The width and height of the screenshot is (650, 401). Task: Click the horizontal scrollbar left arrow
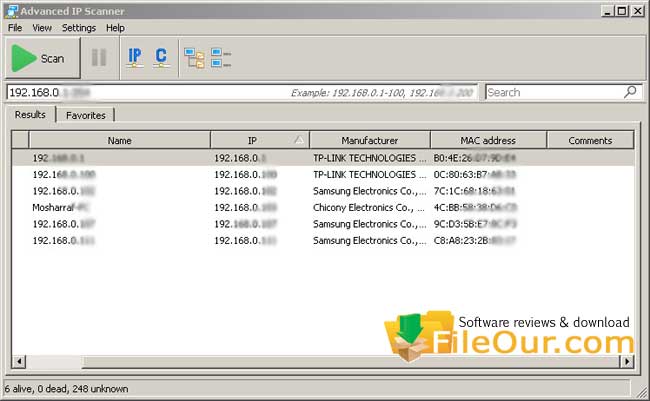(19, 362)
